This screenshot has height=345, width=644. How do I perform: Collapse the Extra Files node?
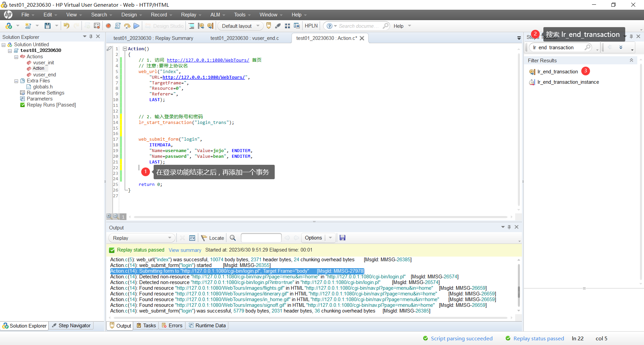click(16, 81)
